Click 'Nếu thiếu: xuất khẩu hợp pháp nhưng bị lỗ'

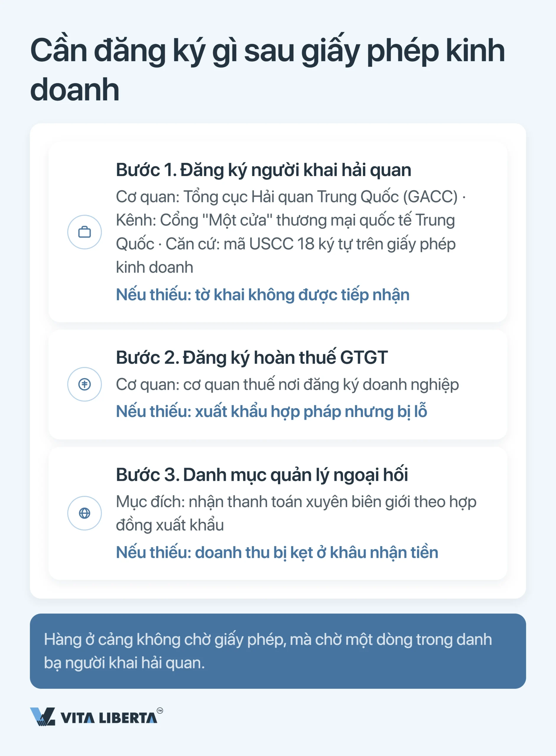click(271, 411)
